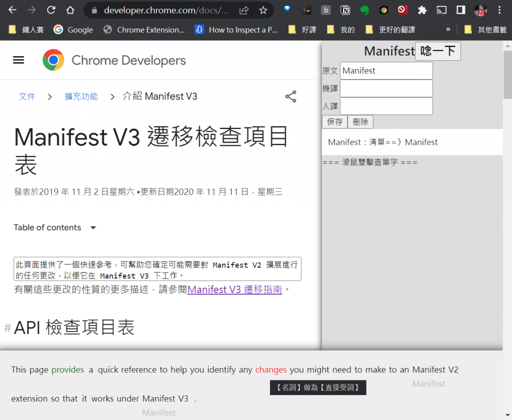Click the Cast media icon

[x=441, y=10]
